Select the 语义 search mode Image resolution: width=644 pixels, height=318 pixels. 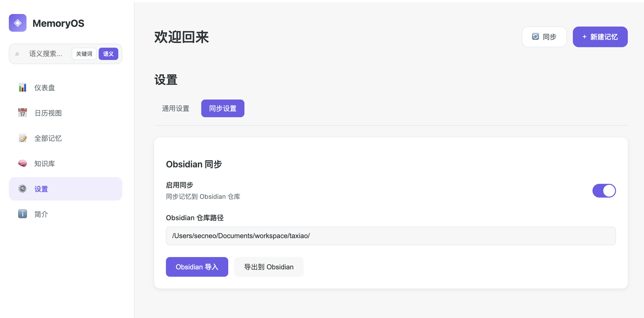tap(108, 54)
